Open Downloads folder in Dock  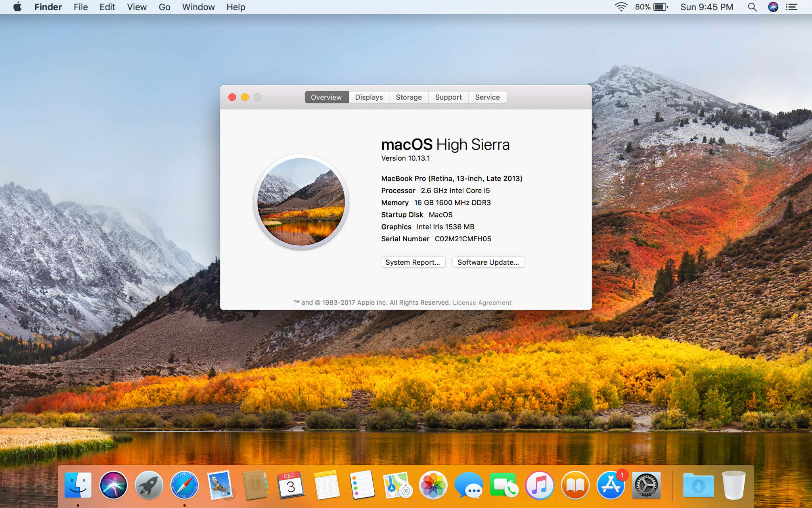[x=698, y=485]
